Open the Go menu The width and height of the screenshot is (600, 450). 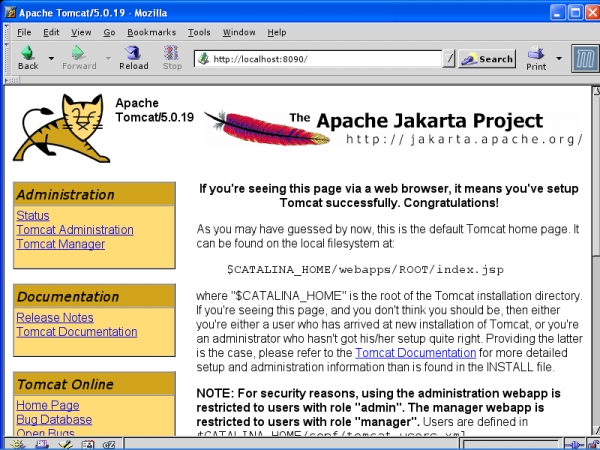click(109, 33)
